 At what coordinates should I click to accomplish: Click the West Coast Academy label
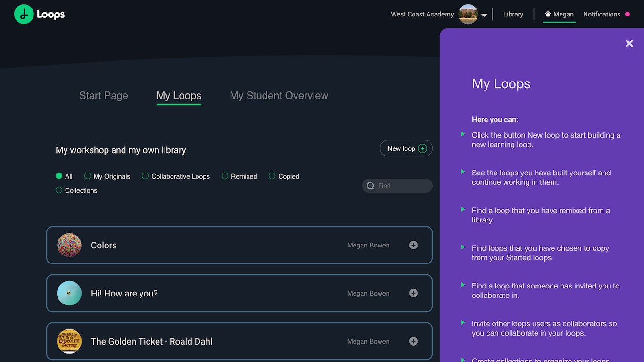pyautogui.click(x=422, y=14)
